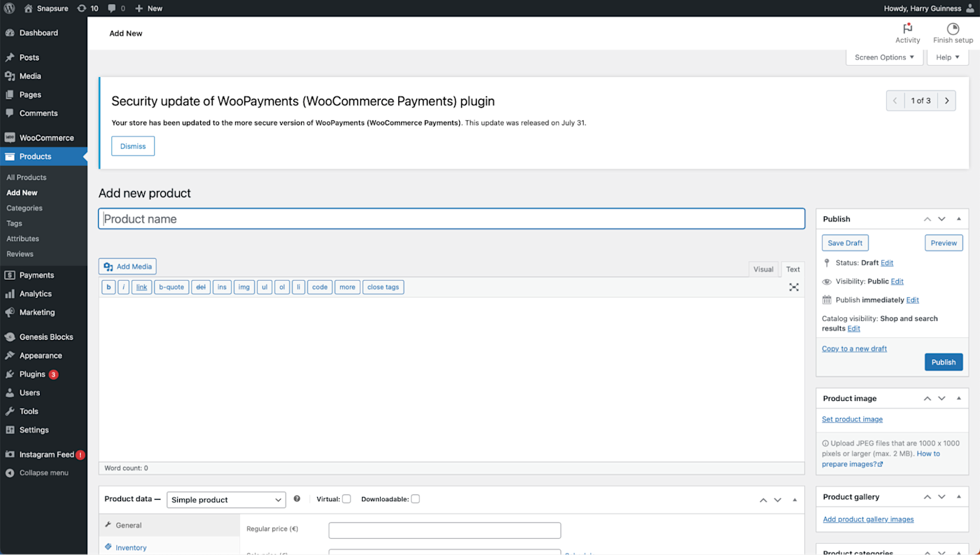Open Dashboard in the sidebar
Viewport: 980px width, 555px height.
[x=43, y=33]
